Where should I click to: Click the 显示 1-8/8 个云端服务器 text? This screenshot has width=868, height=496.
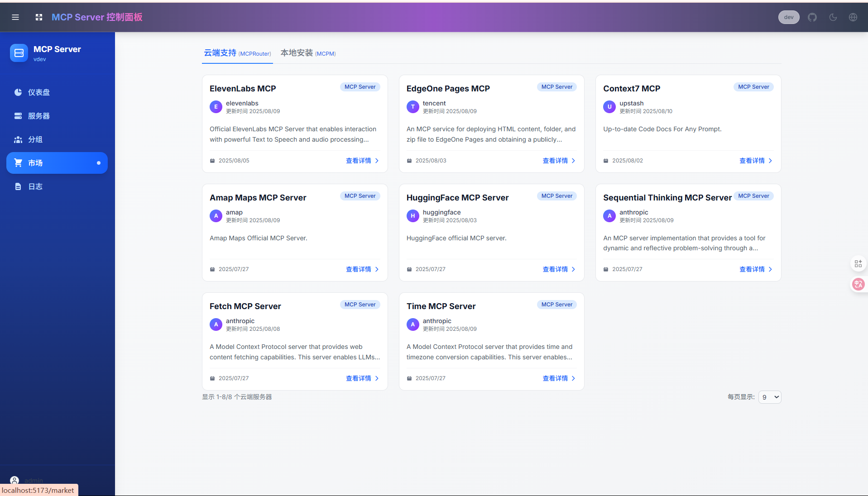(237, 397)
